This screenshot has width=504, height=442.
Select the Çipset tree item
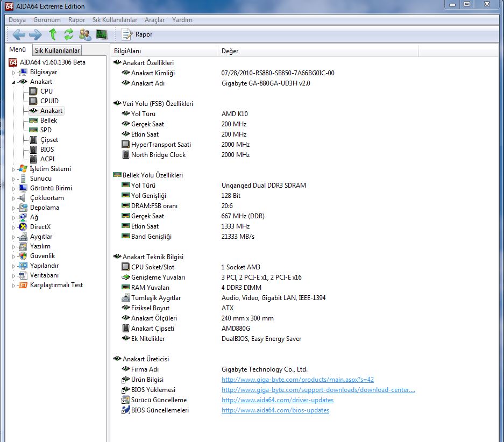[x=49, y=140]
